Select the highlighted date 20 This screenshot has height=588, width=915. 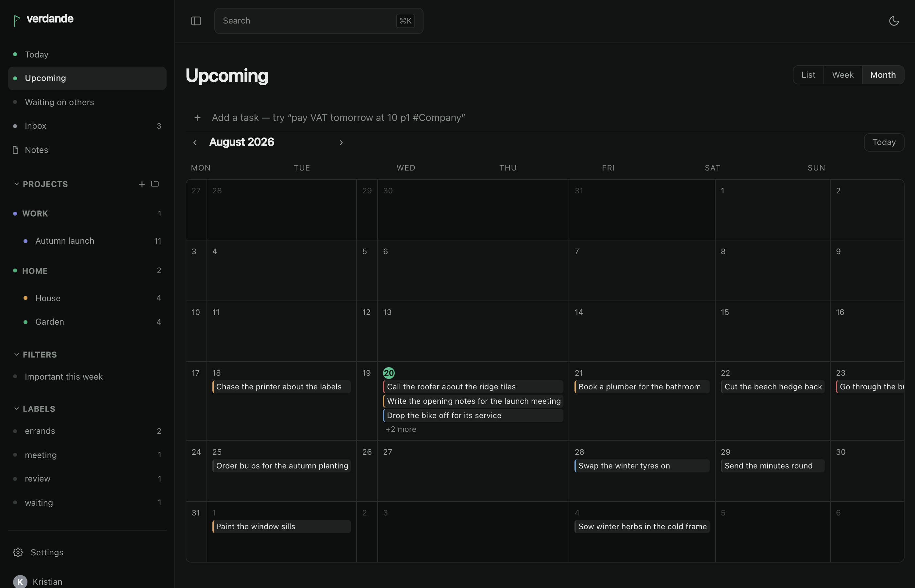coord(389,373)
